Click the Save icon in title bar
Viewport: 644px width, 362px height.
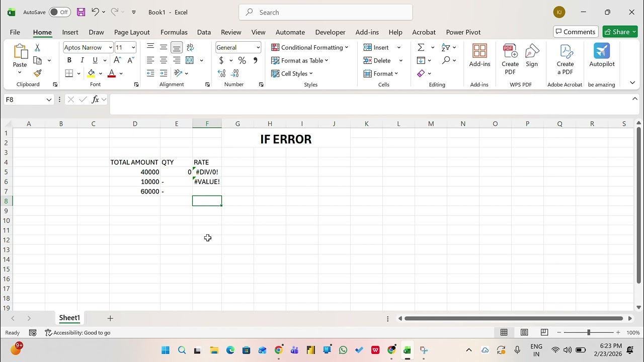click(81, 12)
